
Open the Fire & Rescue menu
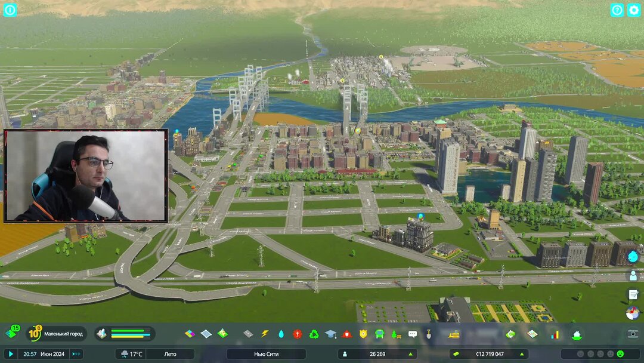point(347,334)
